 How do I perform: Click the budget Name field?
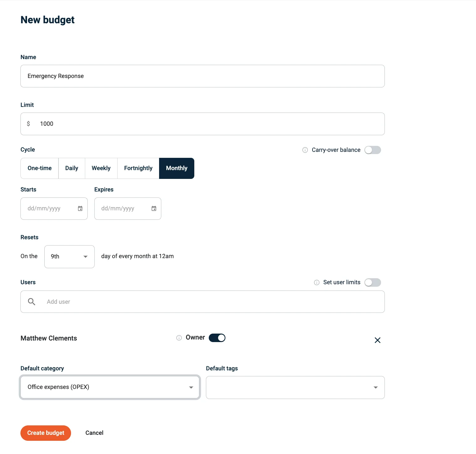click(x=202, y=76)
